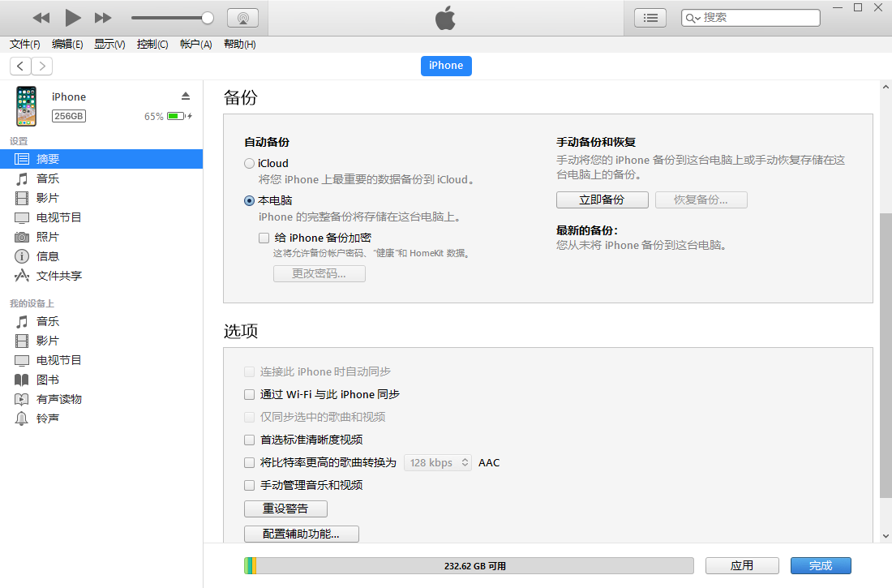The height and width of the screenshot is (588, 892).
Task: Click the rewind previous track icon
Action: (41, 18)
